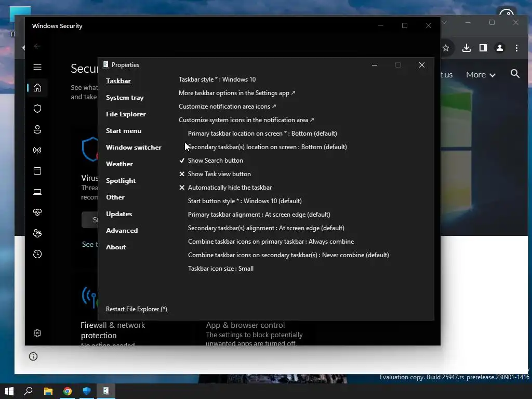Change Combine taskbar icons on primary taskbar
Viewport: 532px width, 399px height.
(271, 242)
